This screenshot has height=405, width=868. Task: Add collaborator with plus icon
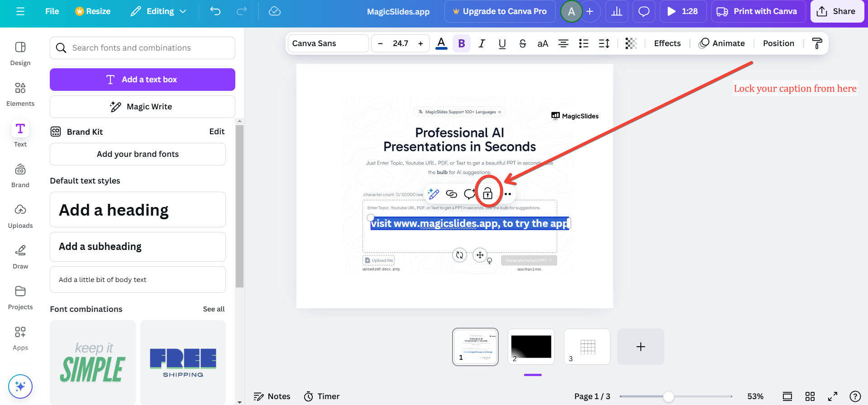pos(590,11)
